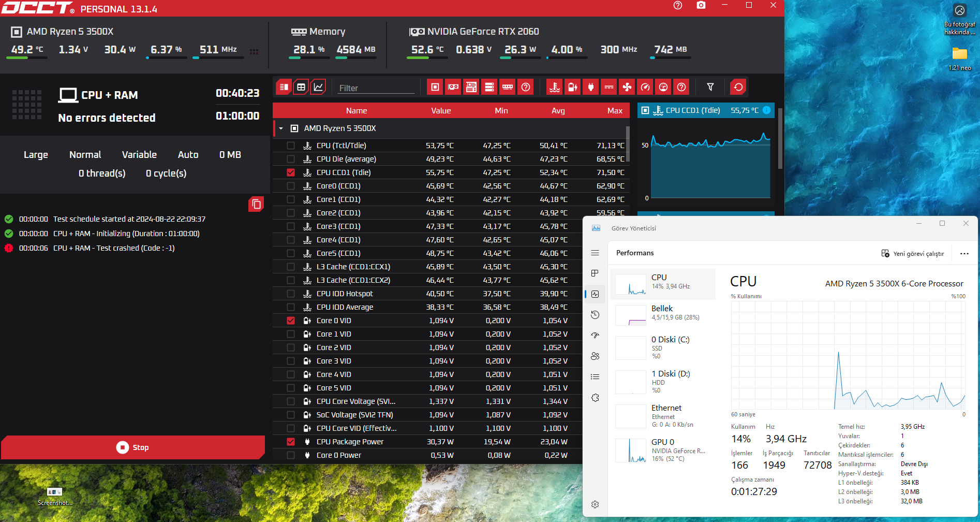Expand extra CPU stats via the header dots
Screen dimensions: 980x522
[x=254, y=51]
